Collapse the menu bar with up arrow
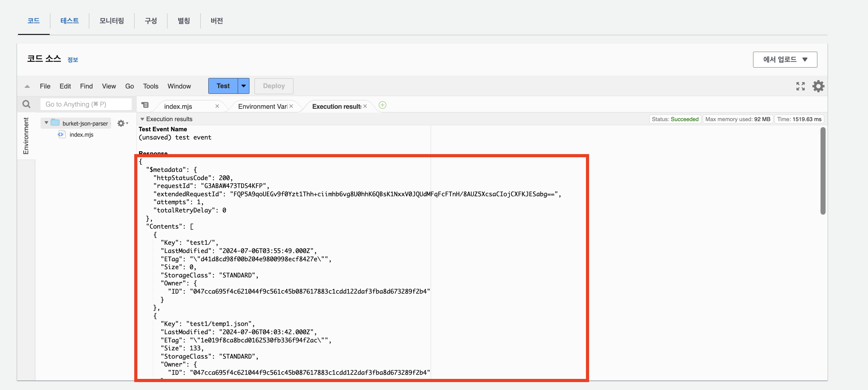The width and height of the screenshot is (868, 390). click(27, 86)
